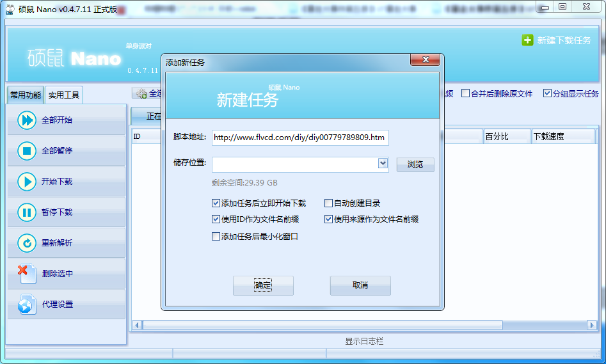606x364 pixels.
Task: Click the gear icon in toolbar
Action: [141, 93]
